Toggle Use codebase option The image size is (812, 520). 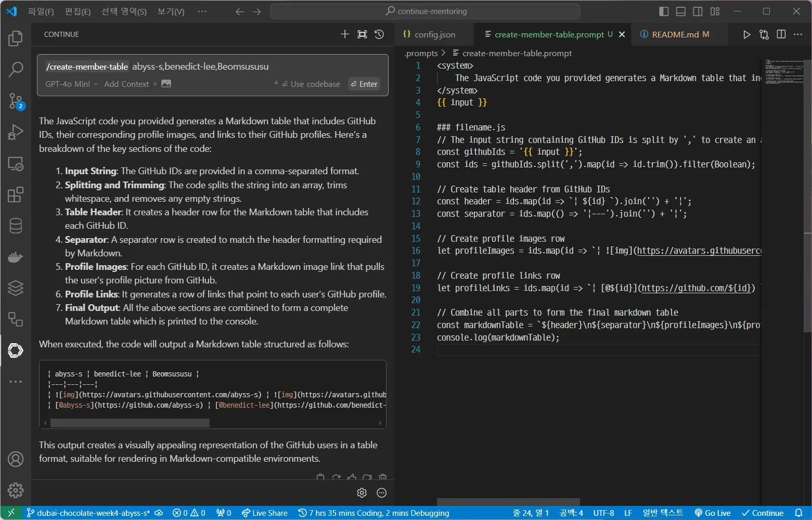pyautogui.click(x=311, y=84)
